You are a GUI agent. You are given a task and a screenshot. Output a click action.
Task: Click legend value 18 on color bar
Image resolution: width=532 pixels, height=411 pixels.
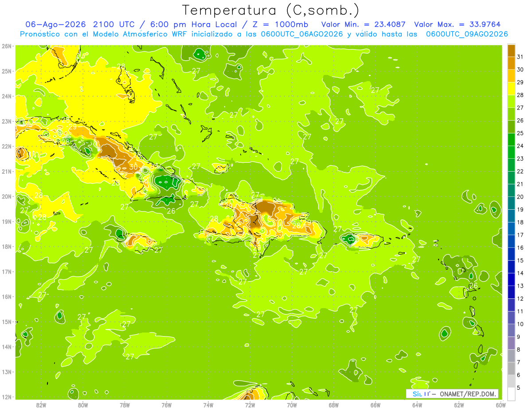[520, 222]
